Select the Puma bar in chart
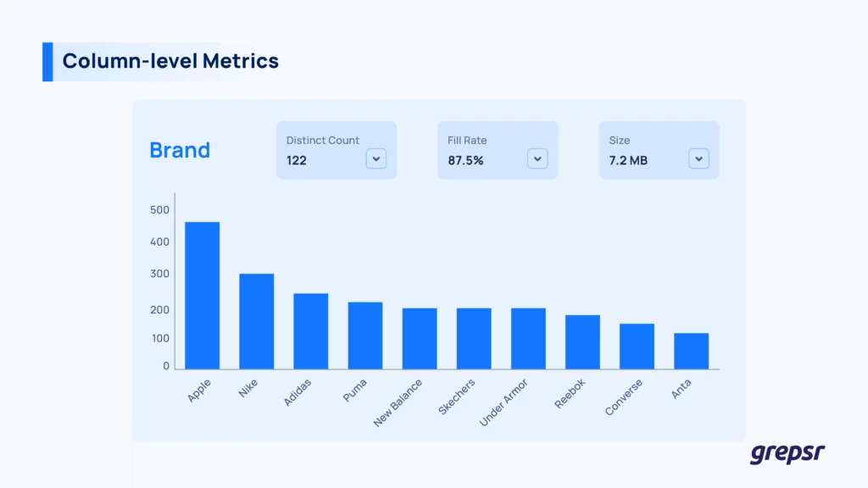Viewport: 868px width, 488px height. click(x=364, y=335)
